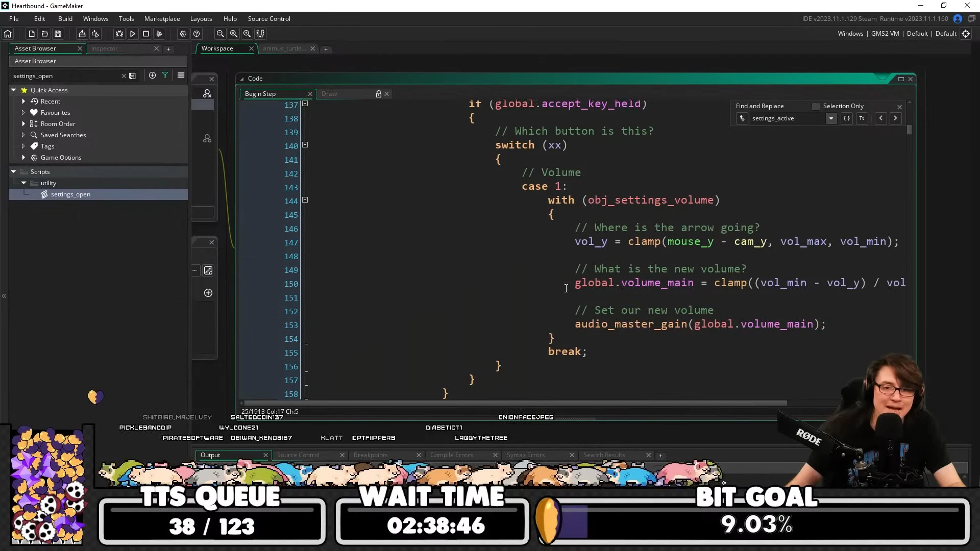980x551 pixels.
Task: Open search history dropdown
Action: point(831,118)
